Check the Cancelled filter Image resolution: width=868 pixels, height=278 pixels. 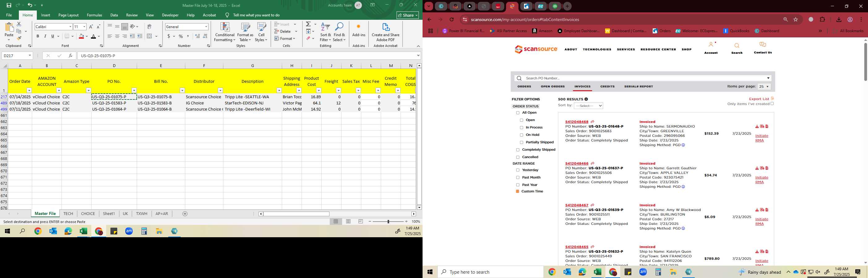[x=518, y=157]
